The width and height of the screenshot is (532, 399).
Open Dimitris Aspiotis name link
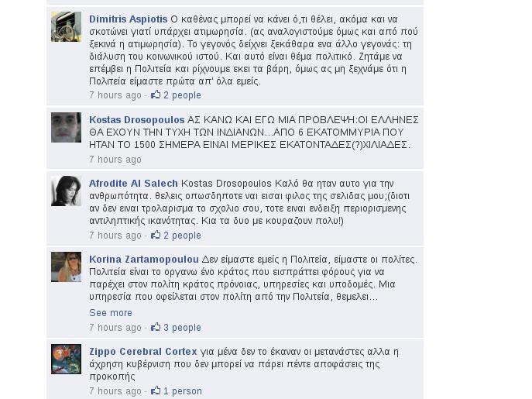point(129,19)
